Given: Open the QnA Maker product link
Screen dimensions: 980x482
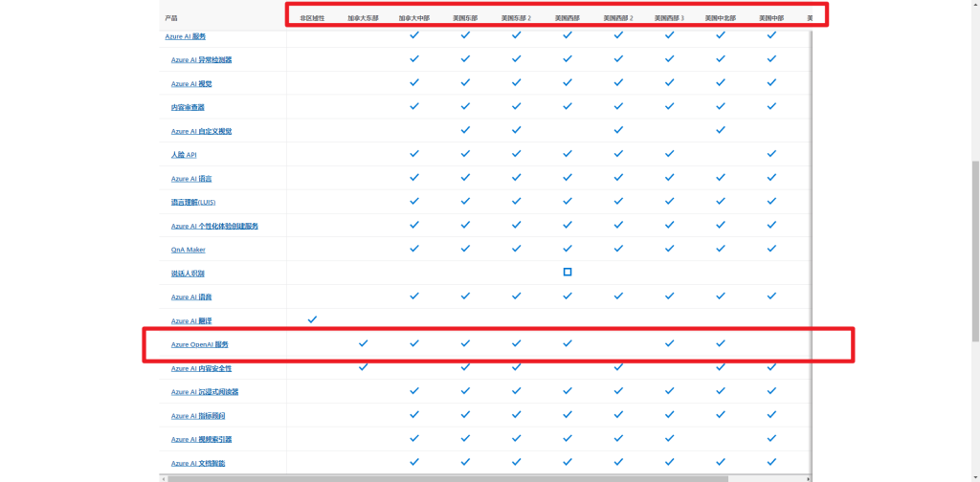Looking at the screenshot, I should point(189,250).
